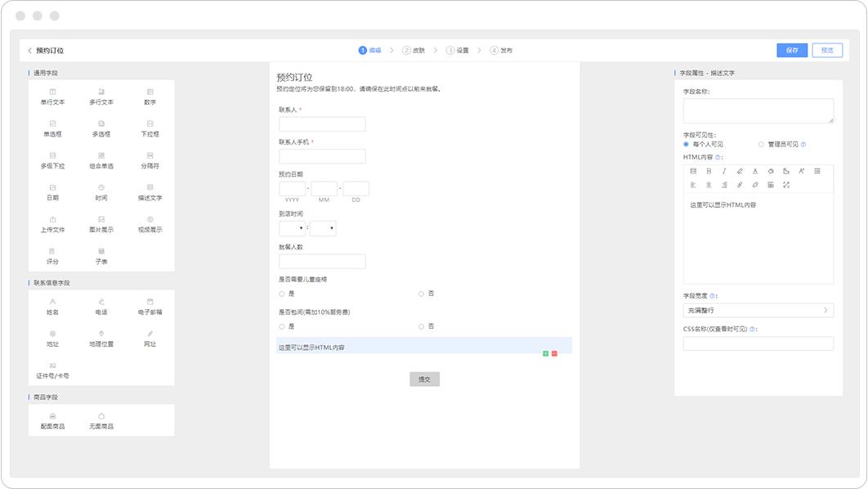Screen dimensions: 868x489
Task: Open the second 到店时间 dropdown
Action: (324, 227)
